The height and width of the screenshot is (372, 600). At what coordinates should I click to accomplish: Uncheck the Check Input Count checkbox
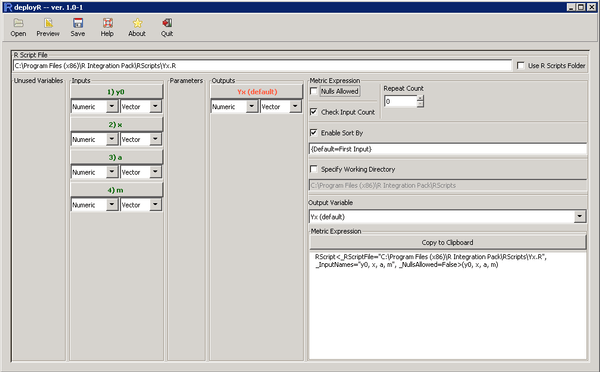click(313, 112)
